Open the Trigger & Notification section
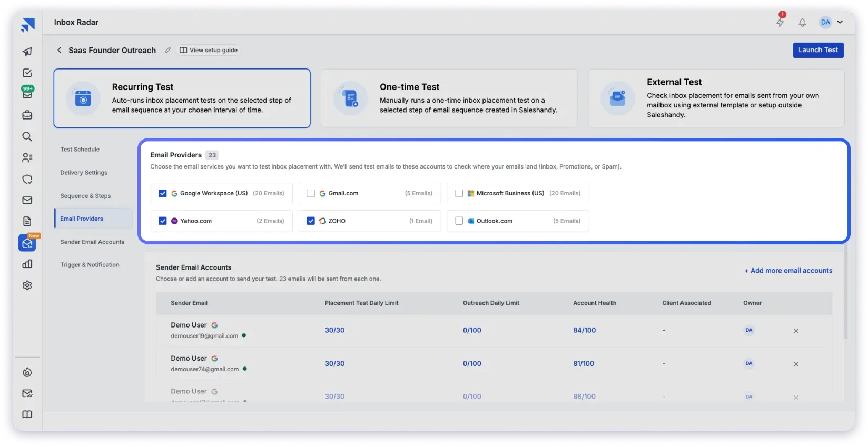 [x=90, y=265]
